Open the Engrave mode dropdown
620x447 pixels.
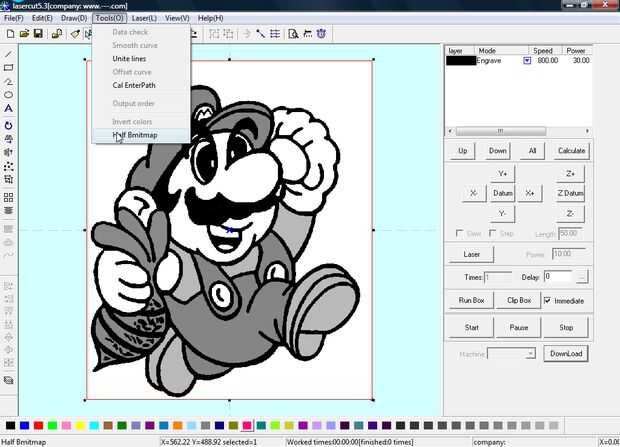[x=527, y=61]
